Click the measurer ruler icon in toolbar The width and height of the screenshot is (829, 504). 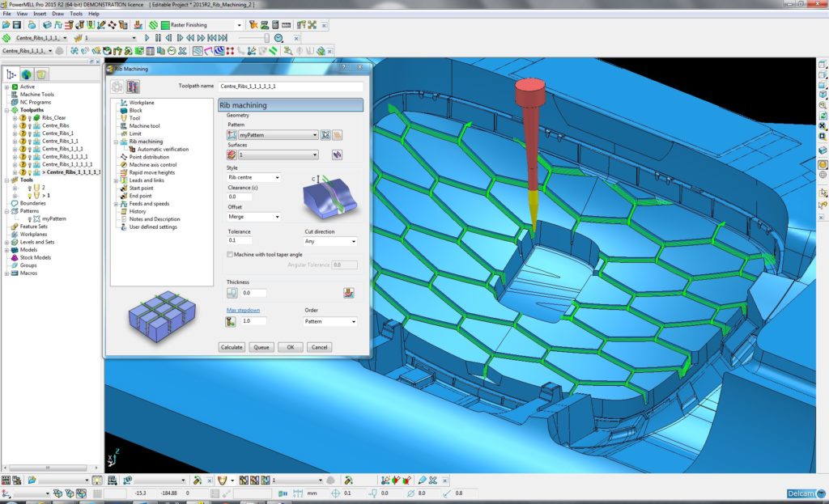tap(286, 25)
